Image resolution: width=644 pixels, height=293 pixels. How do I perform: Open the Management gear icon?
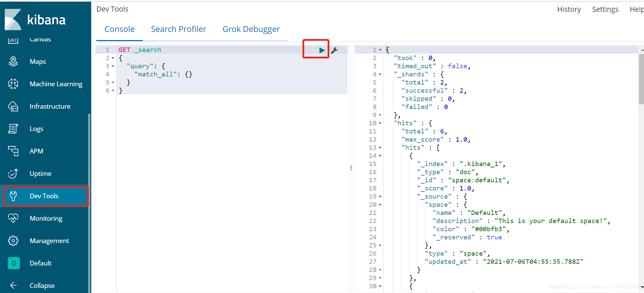pos(13,241)
